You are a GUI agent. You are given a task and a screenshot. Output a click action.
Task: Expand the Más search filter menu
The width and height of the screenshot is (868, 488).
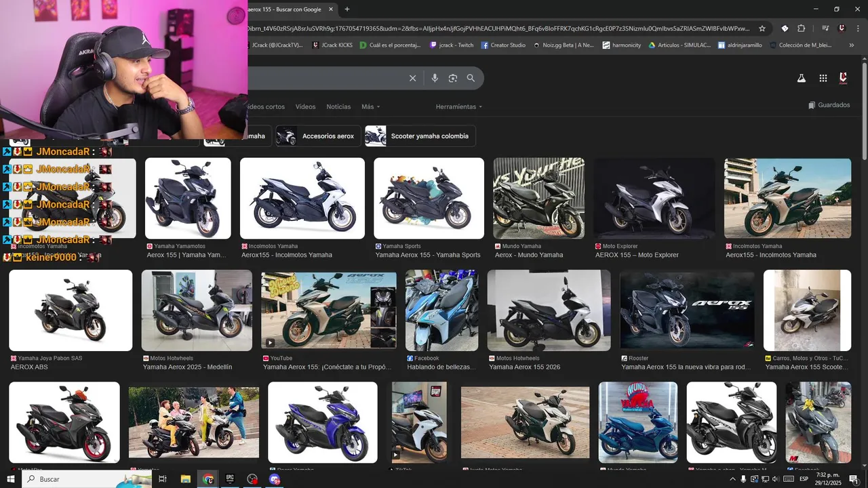tap(371, 106)
